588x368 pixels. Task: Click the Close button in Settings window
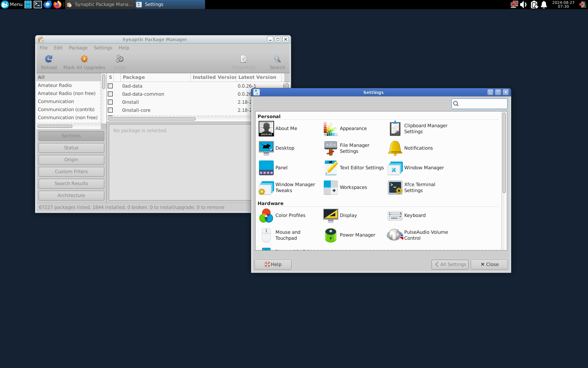tap(489, 265)
